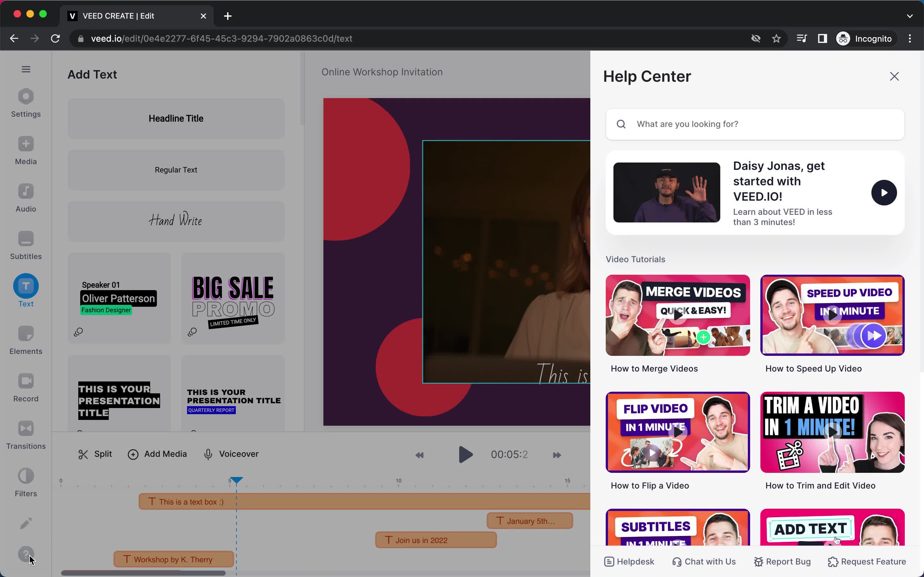This screenshot has height=577, width=924.
Task: Expand the Headline Title text style
Action: (x=175, y=118)
